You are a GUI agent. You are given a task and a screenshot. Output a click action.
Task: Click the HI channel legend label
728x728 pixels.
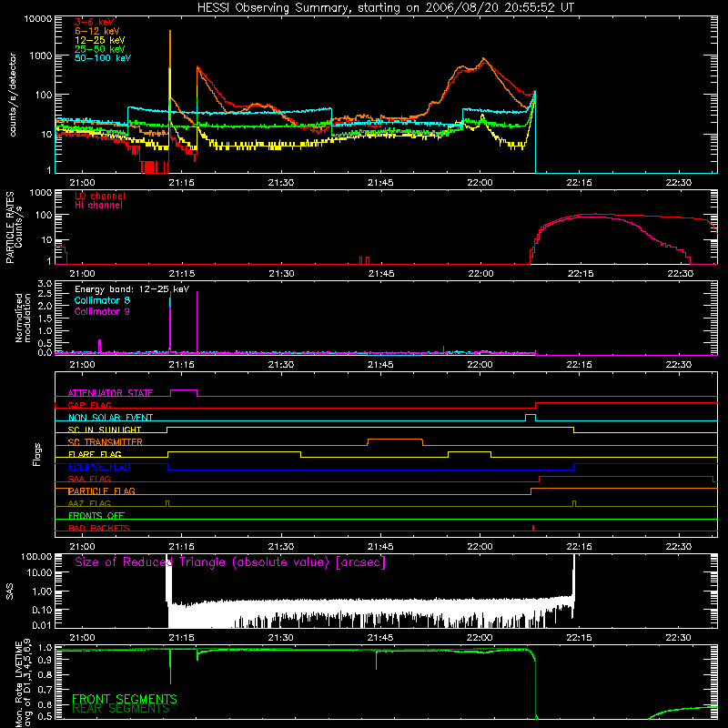(x=98, y=206)
